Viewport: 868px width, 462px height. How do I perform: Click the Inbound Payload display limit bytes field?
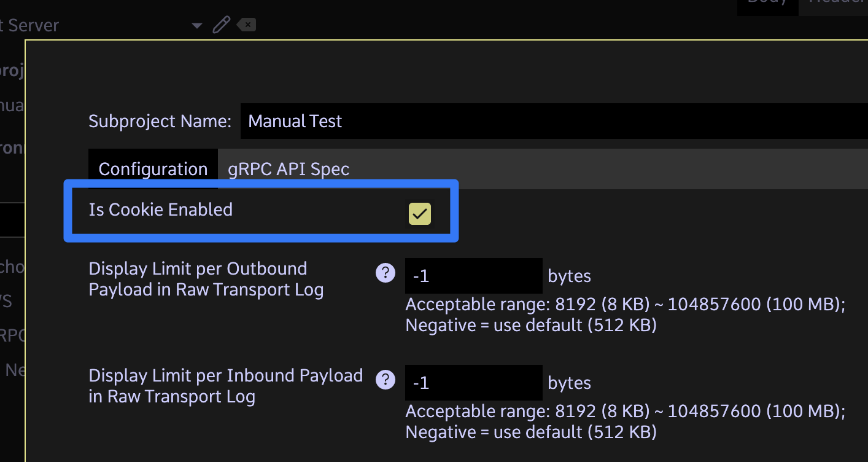coord(473,383)
